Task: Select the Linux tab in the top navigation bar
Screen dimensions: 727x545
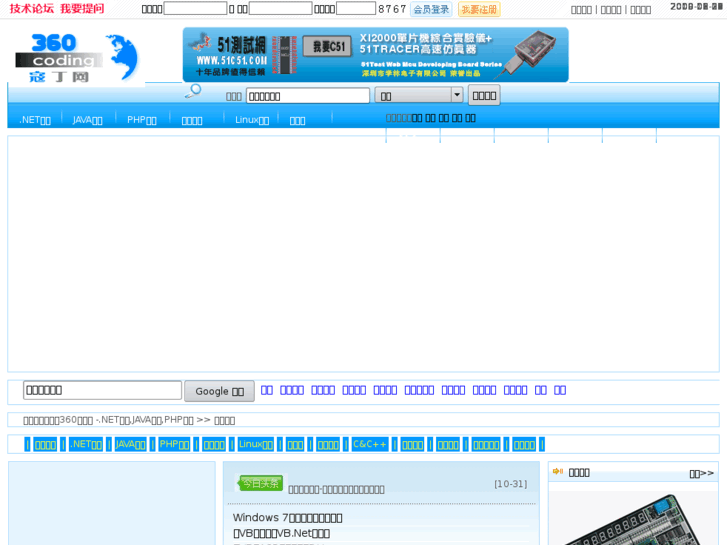Action: (x=252, y=120)
